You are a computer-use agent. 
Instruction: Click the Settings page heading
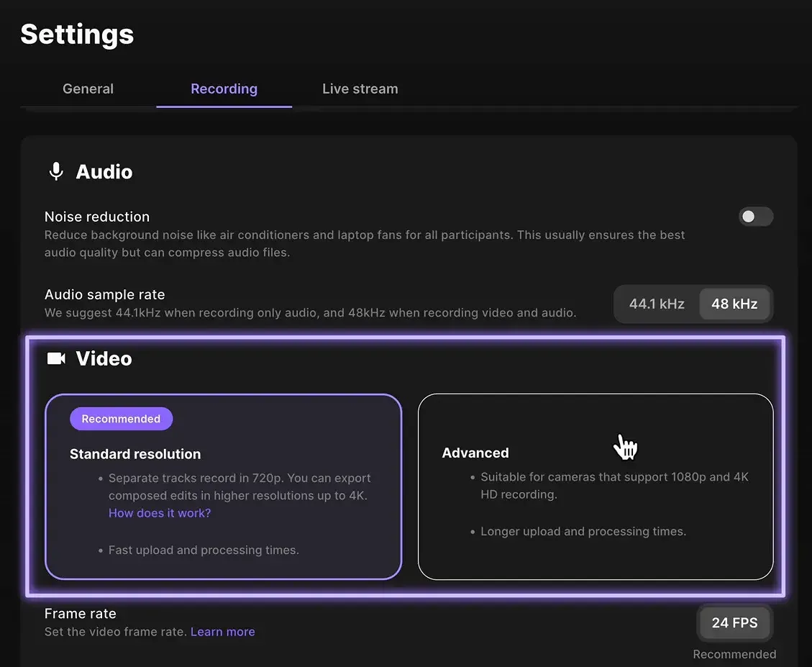tap(76, 34)
